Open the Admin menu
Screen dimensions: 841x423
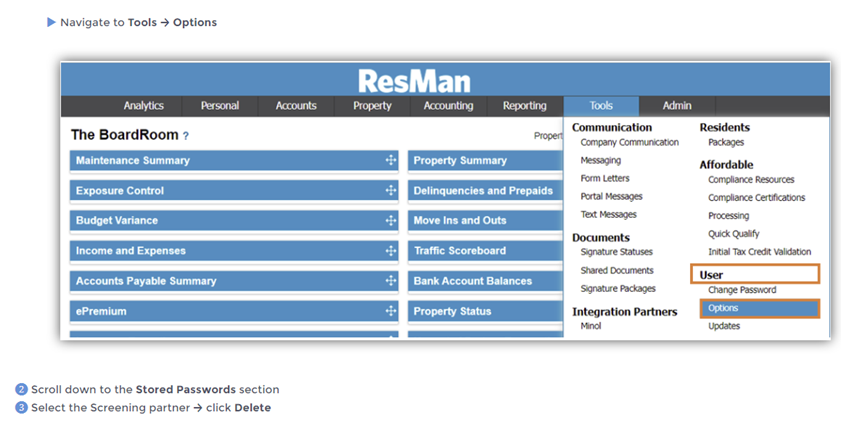coord(677,106)
